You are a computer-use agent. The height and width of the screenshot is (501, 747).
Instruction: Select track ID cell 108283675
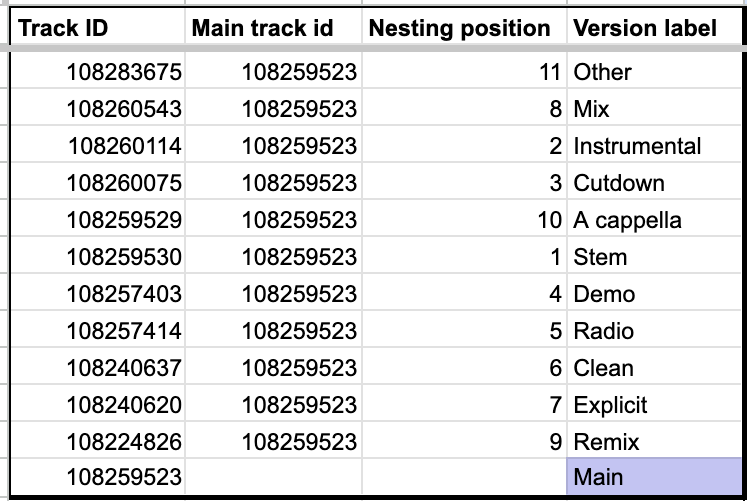(100, 72)
